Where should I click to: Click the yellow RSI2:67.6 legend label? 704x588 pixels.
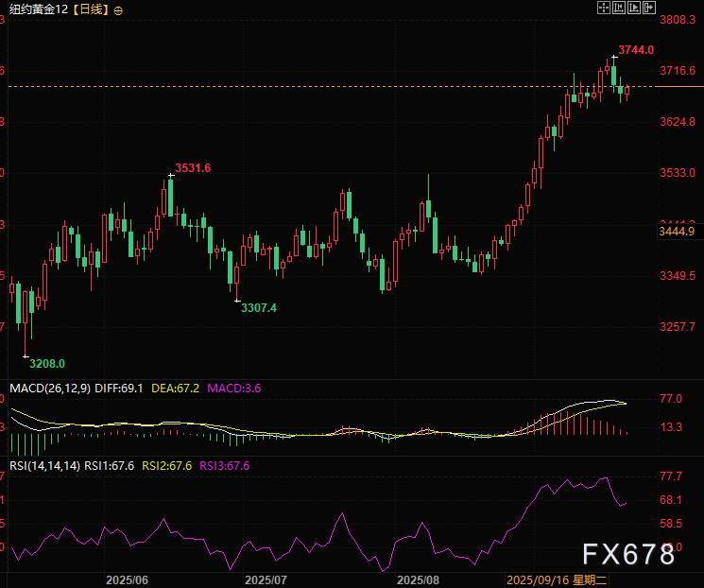[167, 465]
